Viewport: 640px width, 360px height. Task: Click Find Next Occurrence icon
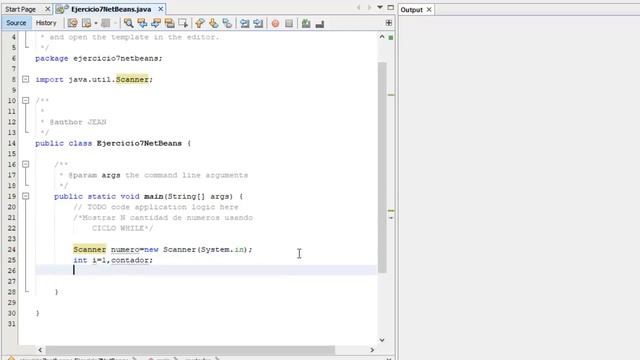(x=156, y=23)
